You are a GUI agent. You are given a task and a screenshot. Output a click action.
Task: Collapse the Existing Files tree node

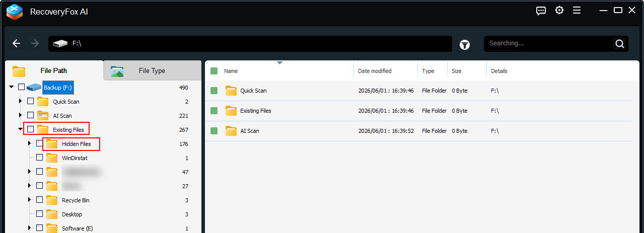pyautogui.click(x=21, y=130)
